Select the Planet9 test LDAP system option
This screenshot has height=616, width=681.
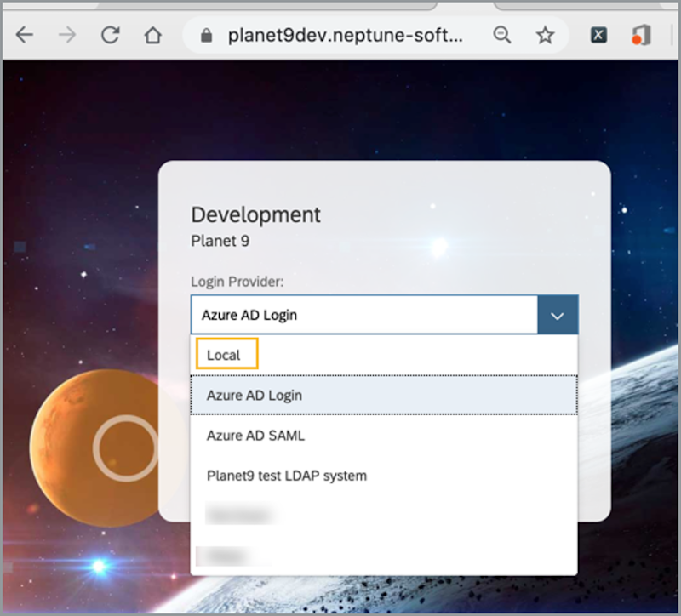tap(286, 476)
